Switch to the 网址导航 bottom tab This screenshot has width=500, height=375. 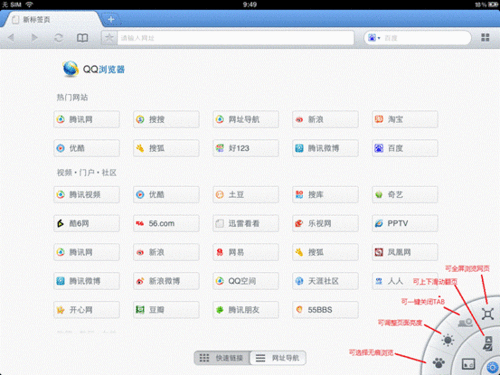[x=278, y=358]
